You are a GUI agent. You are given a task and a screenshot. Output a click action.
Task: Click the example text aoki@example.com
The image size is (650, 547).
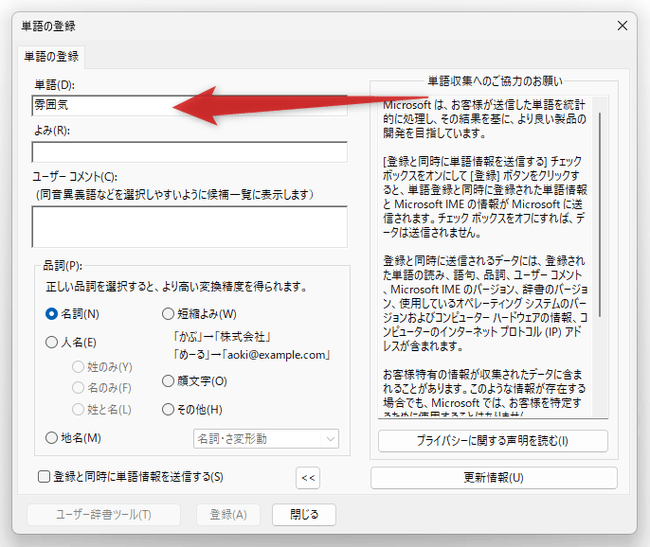click(276, 355)
